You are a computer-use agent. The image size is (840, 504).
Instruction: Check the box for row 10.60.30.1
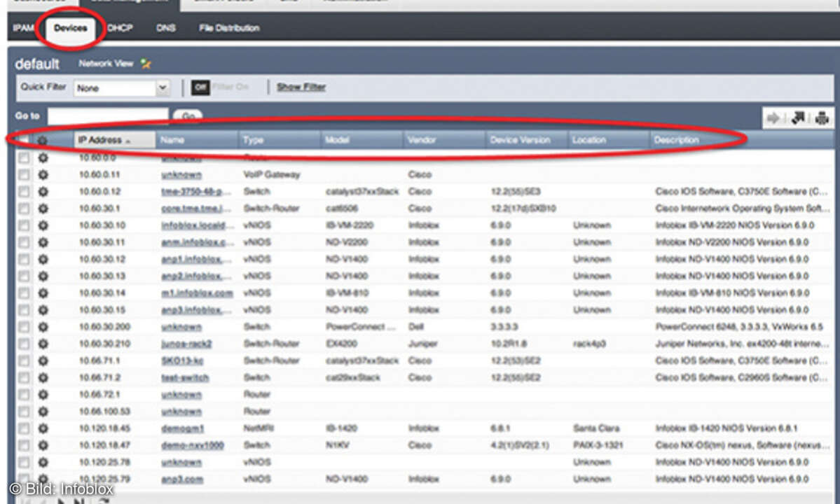tap(24, 208)
